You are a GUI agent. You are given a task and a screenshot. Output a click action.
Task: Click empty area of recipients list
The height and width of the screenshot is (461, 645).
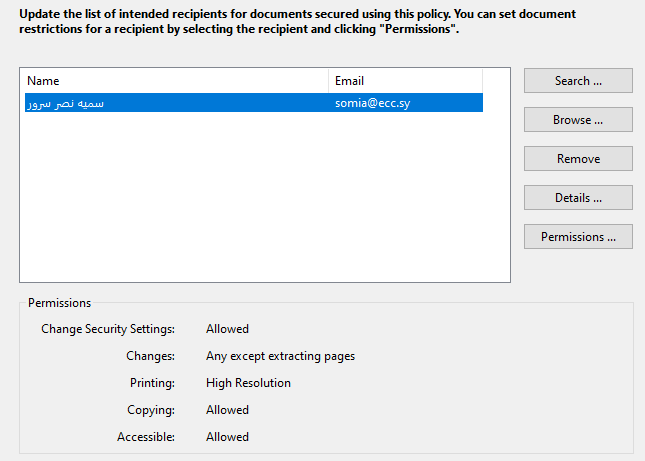coord(265,200)
